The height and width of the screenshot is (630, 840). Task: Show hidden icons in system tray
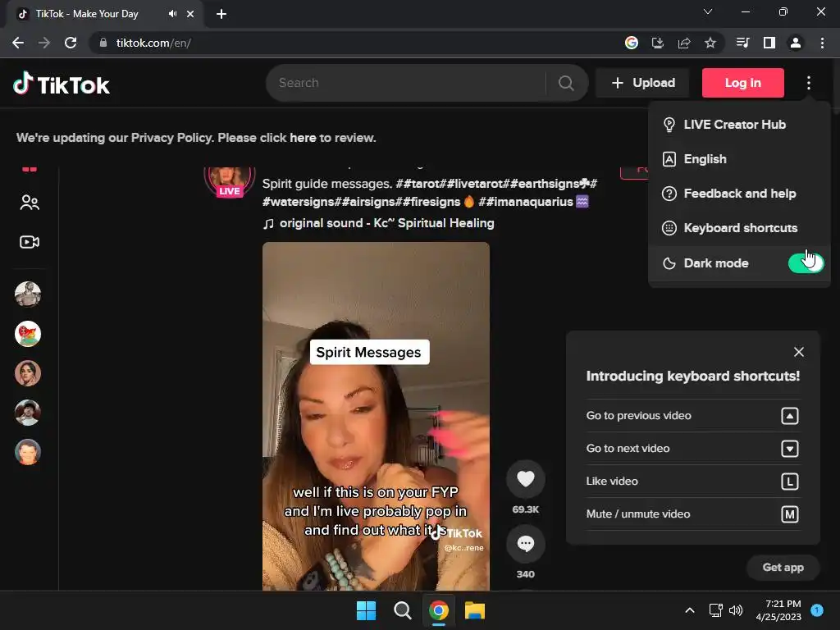(690, 610)
